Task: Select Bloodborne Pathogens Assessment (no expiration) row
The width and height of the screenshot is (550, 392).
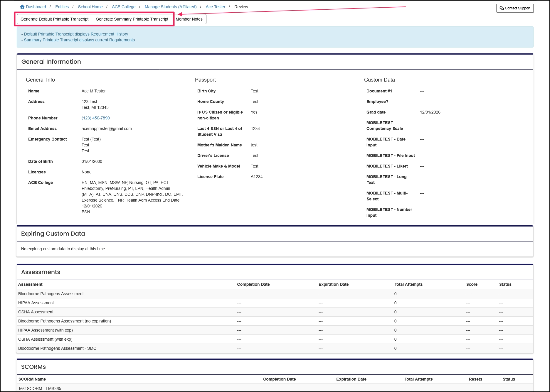Action: [275, 321]
